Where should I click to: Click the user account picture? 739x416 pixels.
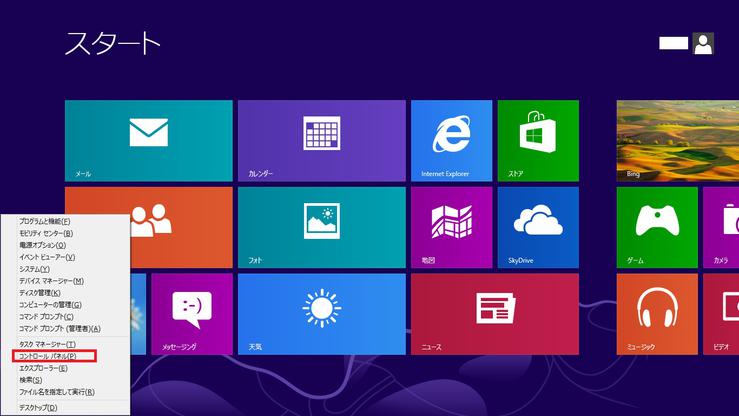coord(703,43)
